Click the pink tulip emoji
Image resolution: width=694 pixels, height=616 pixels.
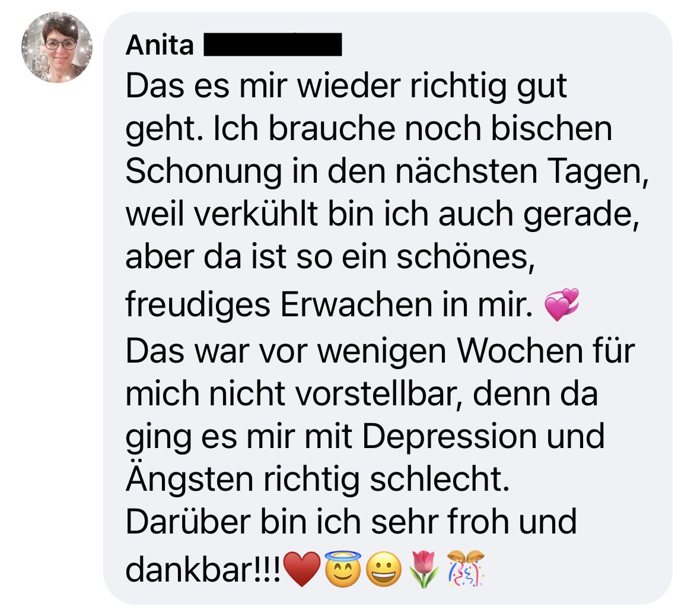[x=424, y=569]
